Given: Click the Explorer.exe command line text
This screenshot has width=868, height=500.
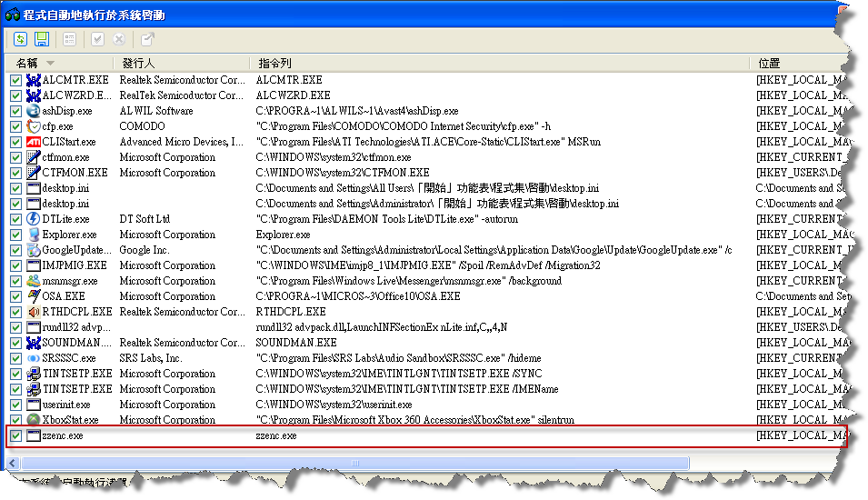Looking at the screenshot, I should [283, 235].
